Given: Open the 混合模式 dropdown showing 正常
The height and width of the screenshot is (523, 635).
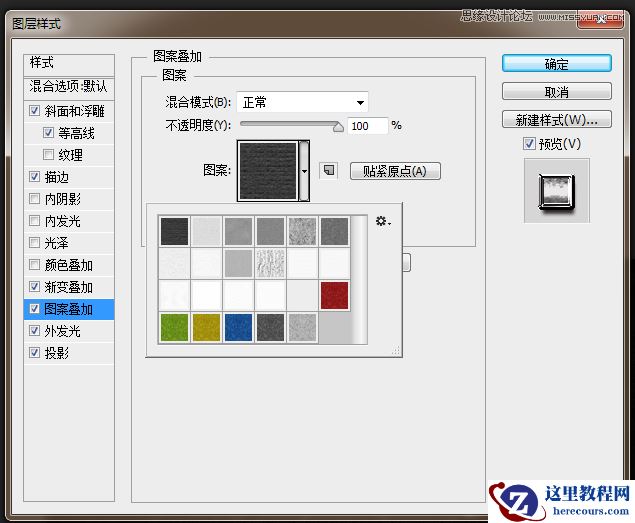Looking at the screenshot, I should (x=303, y=102).
